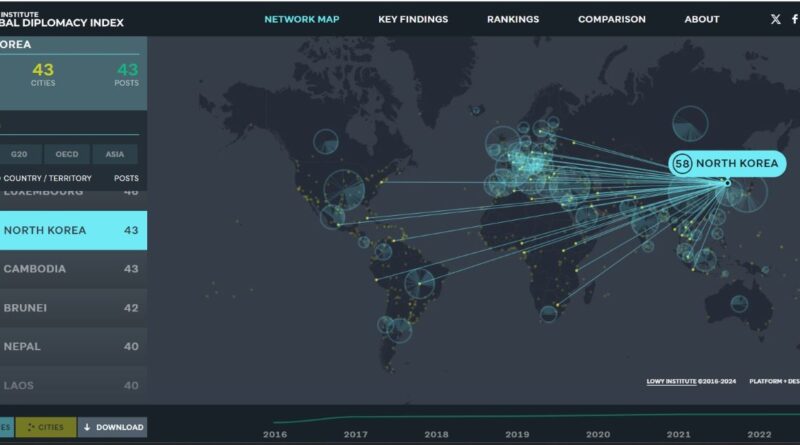800x445 pixels.
Task: Click the download arrow icon
Action: tap(87, 427)
